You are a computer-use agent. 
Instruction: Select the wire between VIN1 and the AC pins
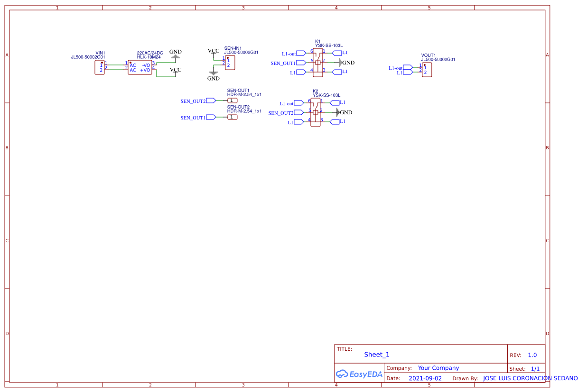point(116,64)
